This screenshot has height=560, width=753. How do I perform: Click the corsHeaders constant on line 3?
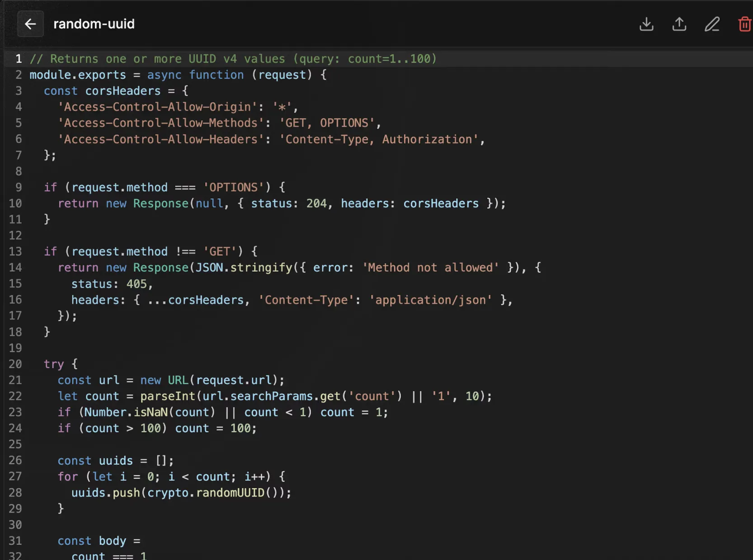pyautogui.click(x=122, y=91)
